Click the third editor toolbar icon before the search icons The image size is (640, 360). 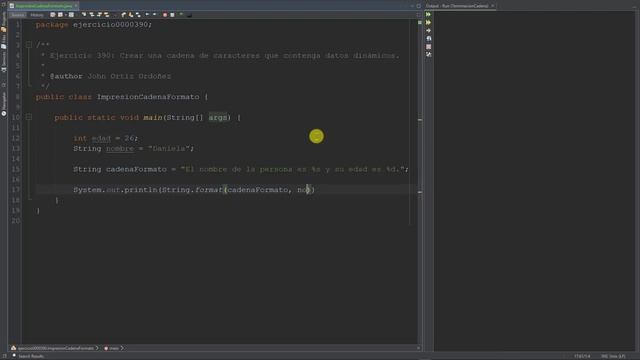click(x=71, y=15)
